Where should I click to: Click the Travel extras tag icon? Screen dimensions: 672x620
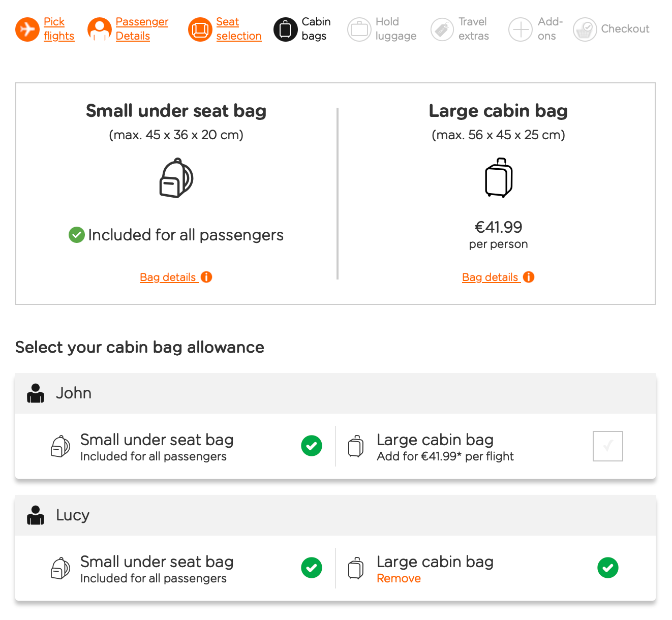point(441,29)
